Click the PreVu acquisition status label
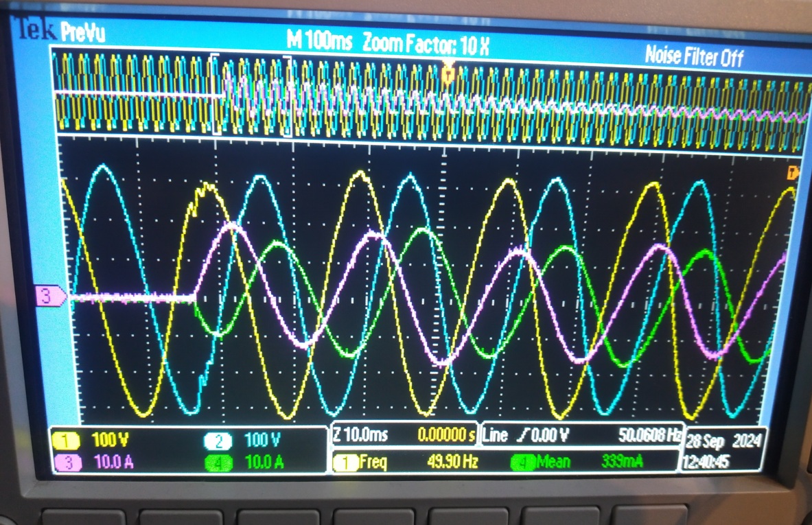The width and height of the screenshot is (812, 525). (x=82, y=32)
